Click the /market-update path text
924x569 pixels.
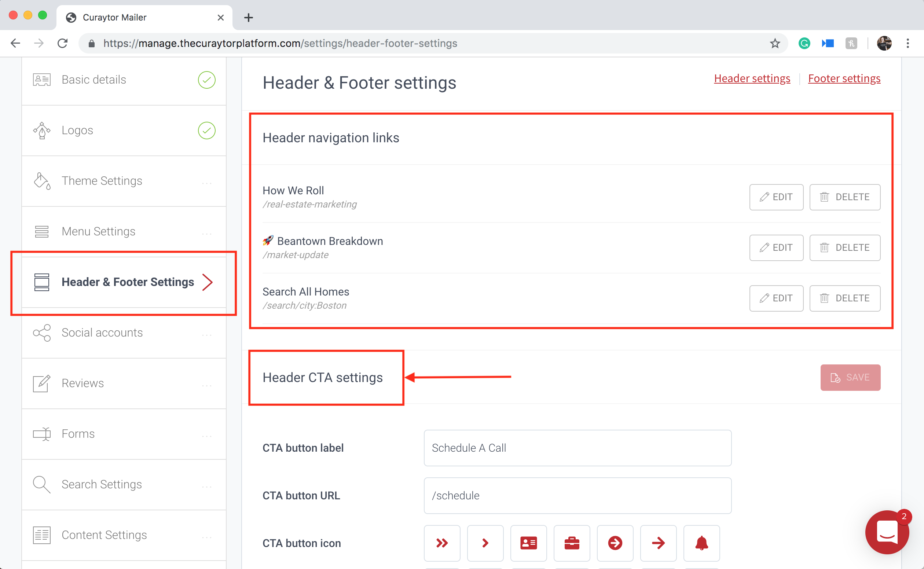pyautogui.click(x=296, y=255)
